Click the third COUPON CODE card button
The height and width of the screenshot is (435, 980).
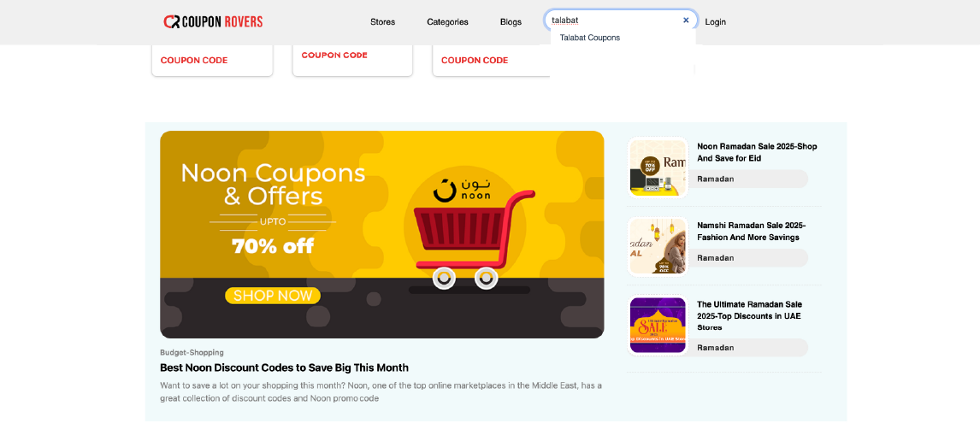(475, 61)
